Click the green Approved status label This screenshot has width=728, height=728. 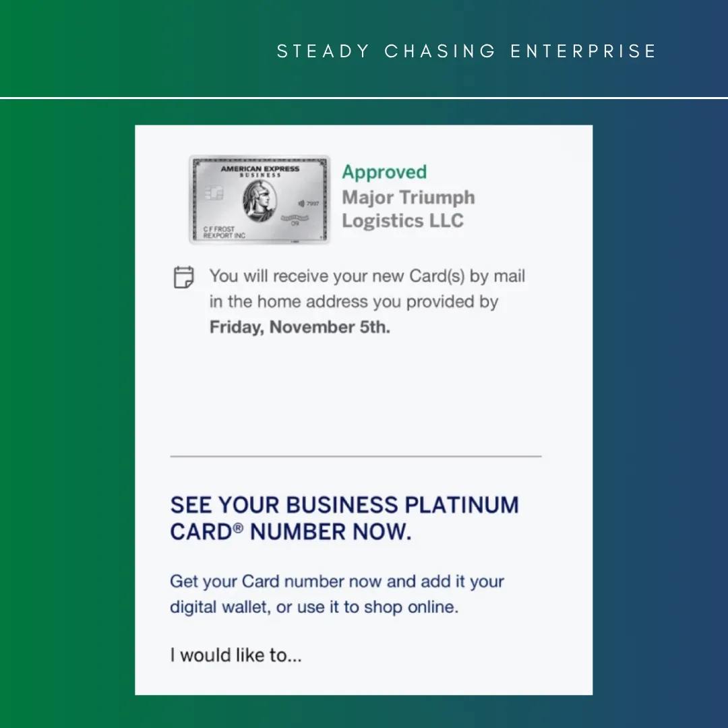(384, 173)
